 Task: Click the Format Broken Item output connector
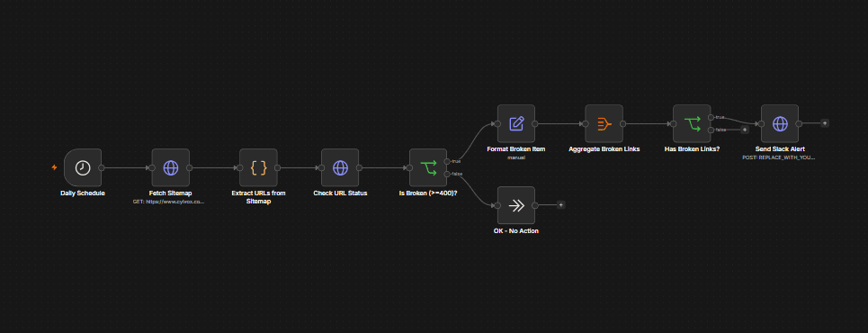(535, 123)
